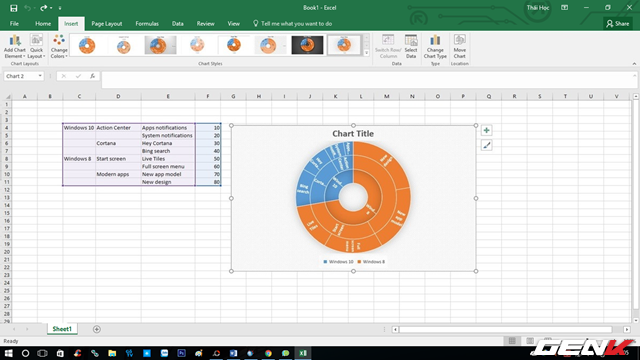
Task: Click the Insert Function fx icon
Action: point(93,76)
